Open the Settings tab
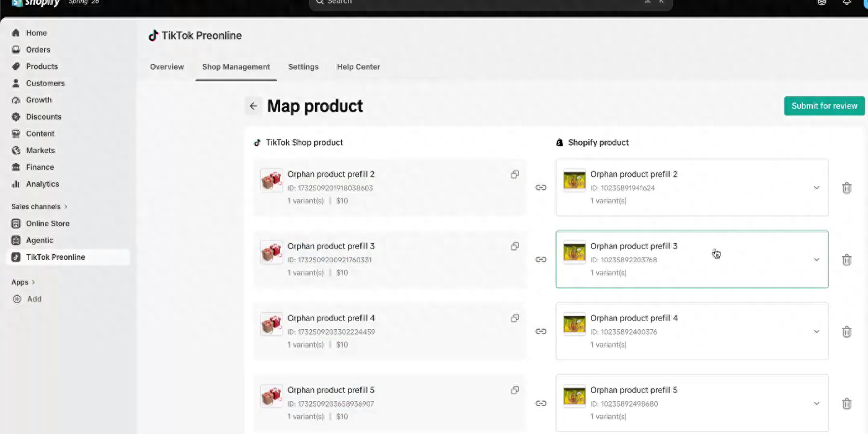Screen dimensions: 868x434 pos(303,67)
